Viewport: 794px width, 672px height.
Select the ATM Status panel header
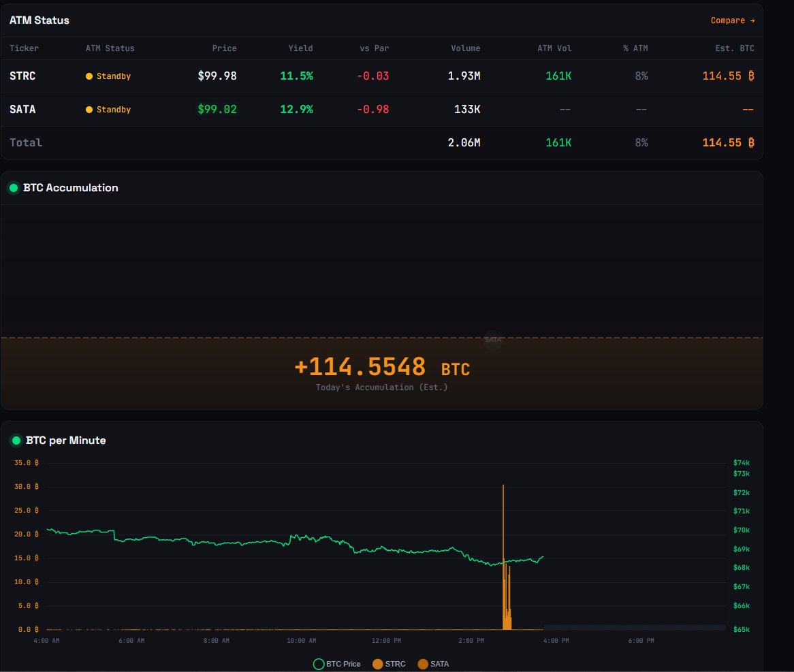pyautogui.click(x=39, y=20)
